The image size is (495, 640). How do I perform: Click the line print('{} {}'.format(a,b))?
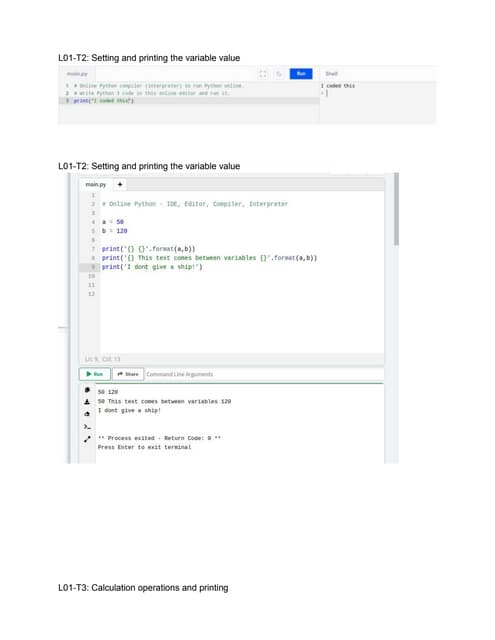(149, 249)
